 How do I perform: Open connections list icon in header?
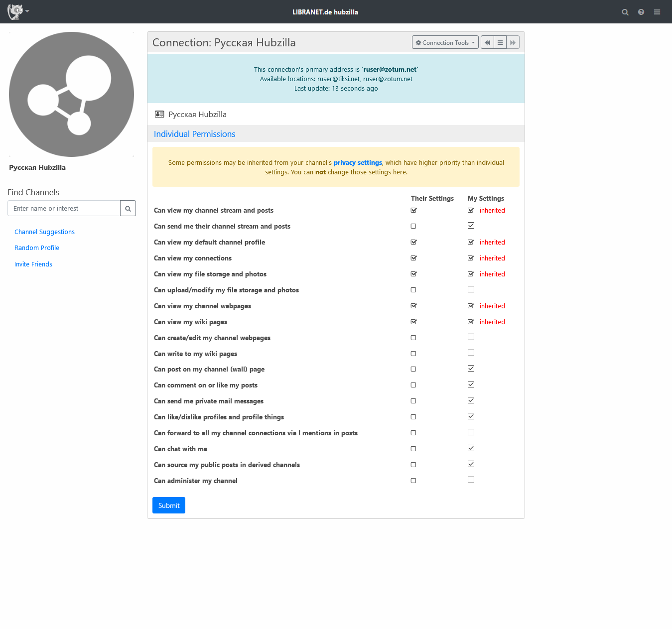click(500, 42)
